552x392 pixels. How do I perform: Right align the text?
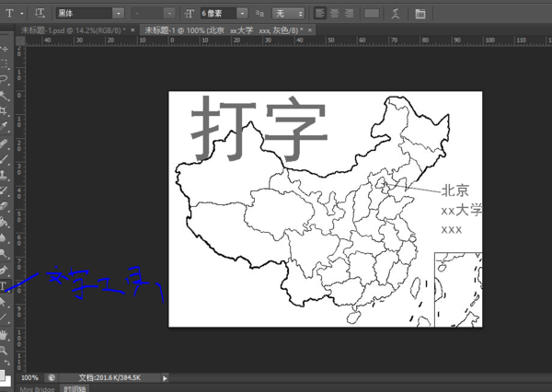point(349,14)
